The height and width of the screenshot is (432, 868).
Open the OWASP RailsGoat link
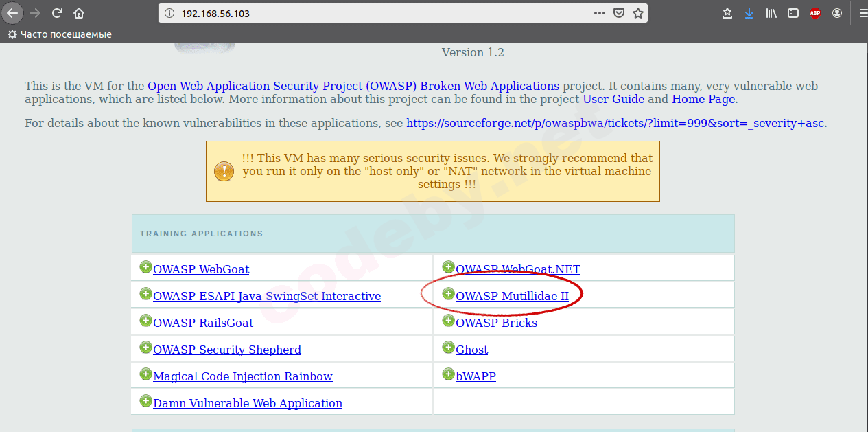203,323
